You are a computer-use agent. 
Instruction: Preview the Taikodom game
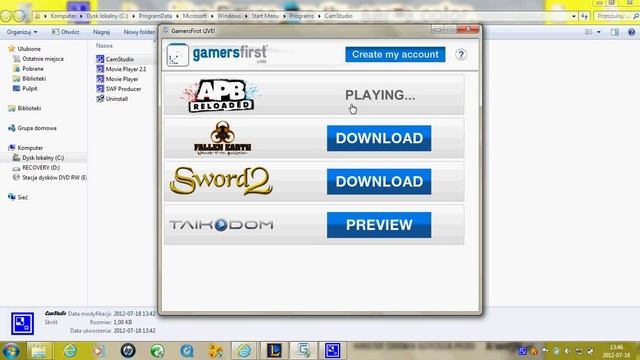coord(379,225)
